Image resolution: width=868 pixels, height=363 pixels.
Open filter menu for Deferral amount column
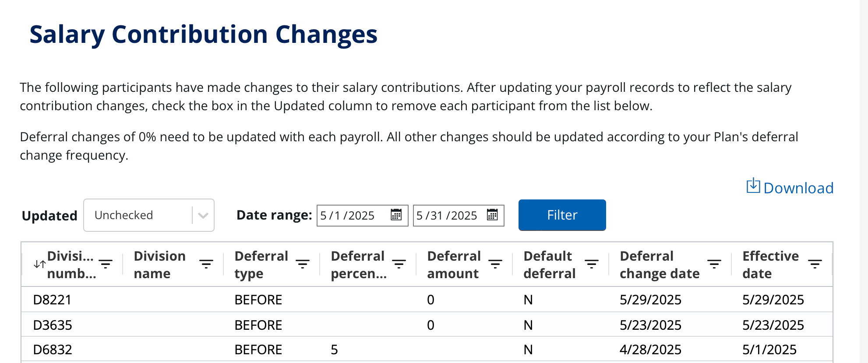click(495, 264)
